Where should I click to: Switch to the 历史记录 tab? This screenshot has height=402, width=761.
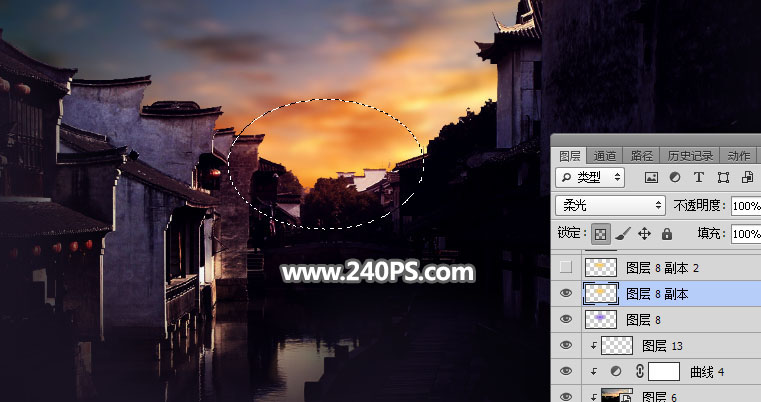(690, 156)
